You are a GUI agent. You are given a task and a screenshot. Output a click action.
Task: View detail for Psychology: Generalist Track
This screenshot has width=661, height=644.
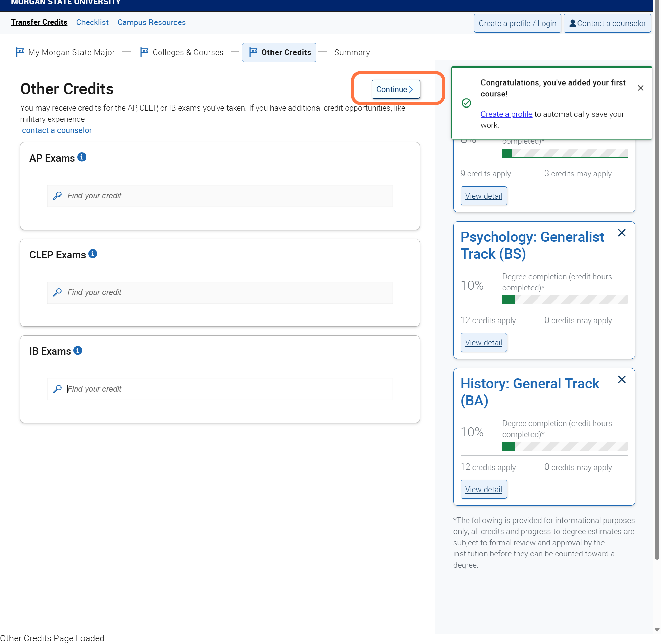pyautogui.click(x=483, y=342)
